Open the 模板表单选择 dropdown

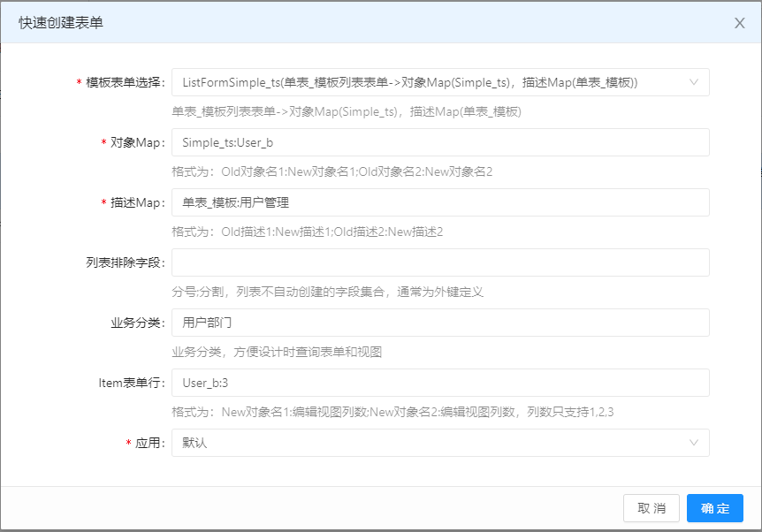(440, 82)
